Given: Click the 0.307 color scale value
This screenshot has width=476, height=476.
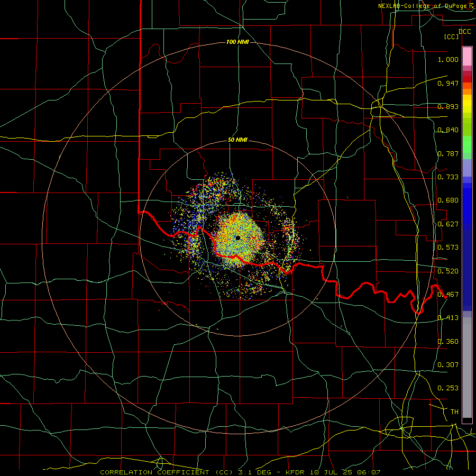Looking at the screenshot, I should (x=448, y=365).
